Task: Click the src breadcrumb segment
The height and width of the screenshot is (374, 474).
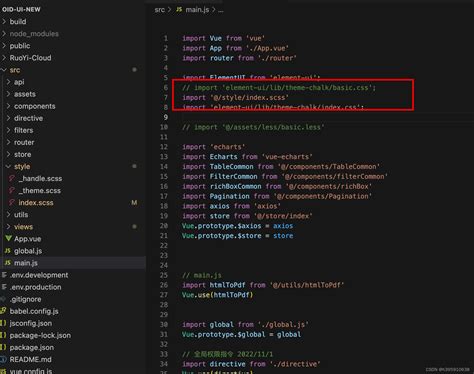Action: (160, 10)
